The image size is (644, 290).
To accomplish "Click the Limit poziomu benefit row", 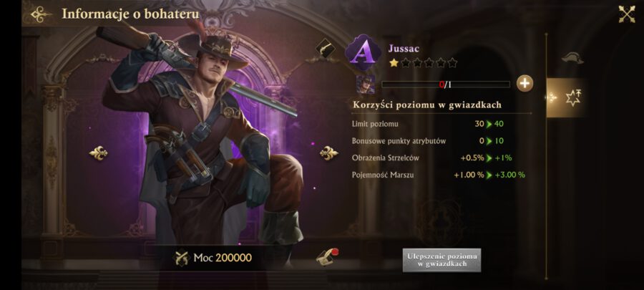I will point(429,124).
